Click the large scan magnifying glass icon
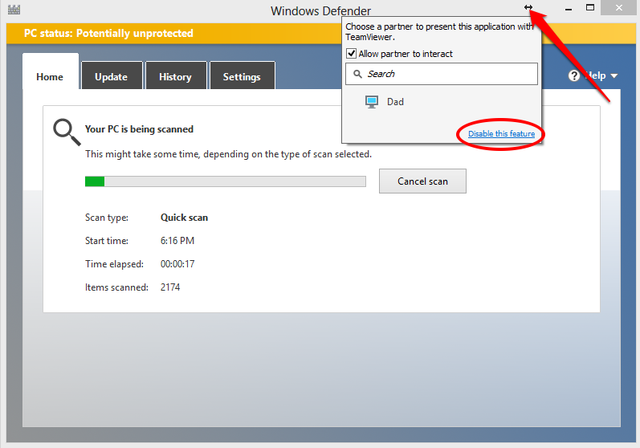This screenshot has width=640, height=448. (x=67, y=132)
